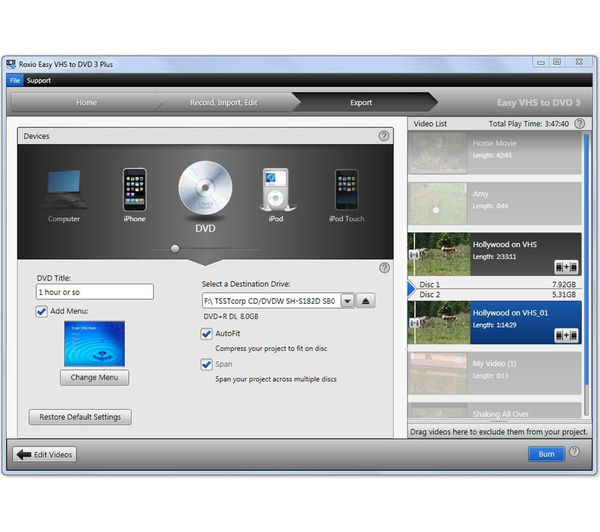600x532 pixels.
Task: Click the DVD Title input field
Action: click(x=95, y=292)
